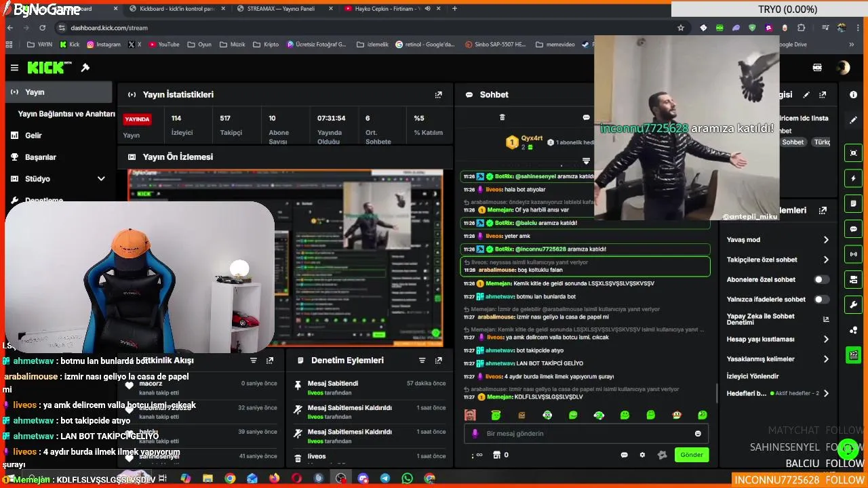Click the shop icon below message box
The height and width of the screenshot is (488, 868).
point(496,455)
